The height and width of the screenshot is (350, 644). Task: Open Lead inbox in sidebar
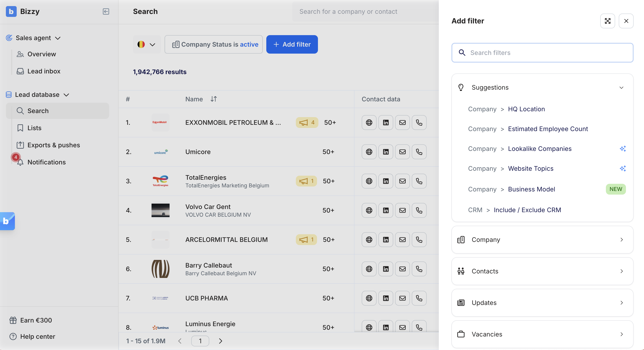coord(44,71)
